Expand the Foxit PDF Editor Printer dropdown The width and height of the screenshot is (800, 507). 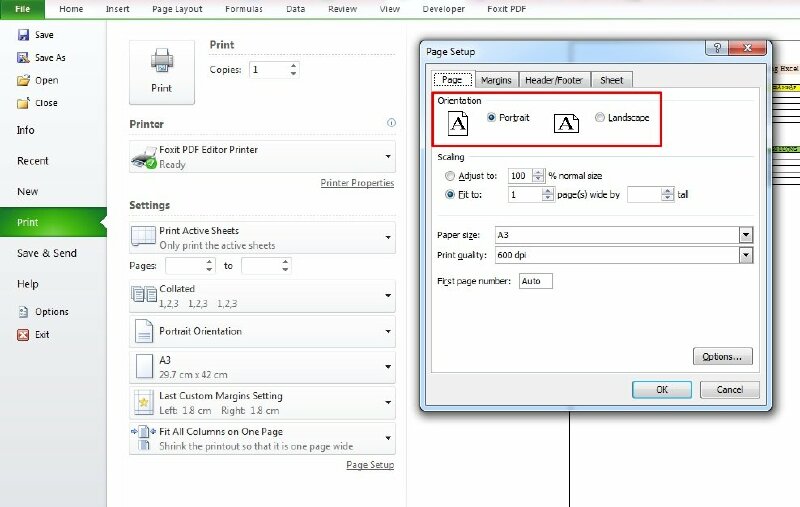pyautogui.click(x=388, y=157)
